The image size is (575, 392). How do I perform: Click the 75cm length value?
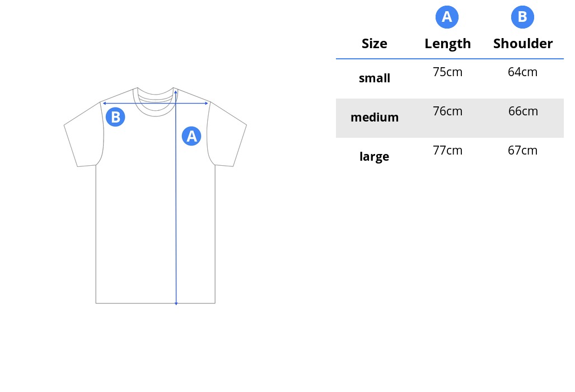(447, 72)
